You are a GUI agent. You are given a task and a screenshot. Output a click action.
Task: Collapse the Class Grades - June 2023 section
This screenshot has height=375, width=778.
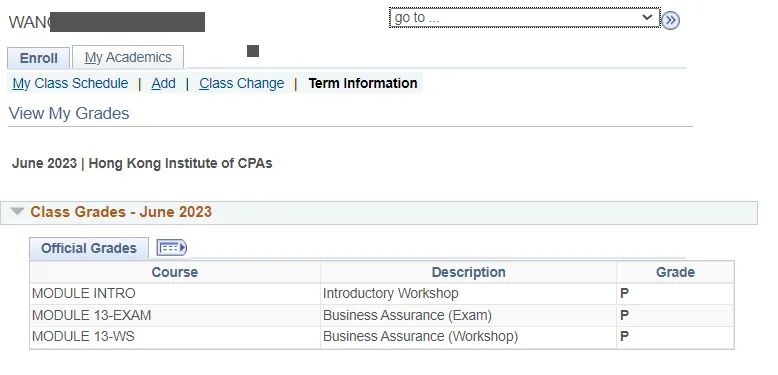tap(17, 212)
